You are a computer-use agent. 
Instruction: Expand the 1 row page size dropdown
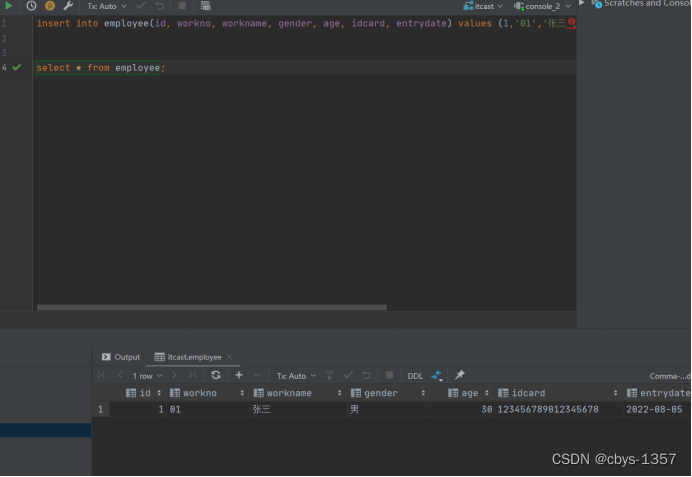pos(147,376)
